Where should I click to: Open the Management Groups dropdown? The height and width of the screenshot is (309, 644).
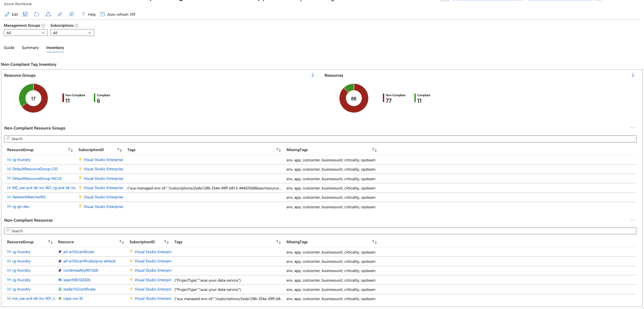(x=26, y=33)
